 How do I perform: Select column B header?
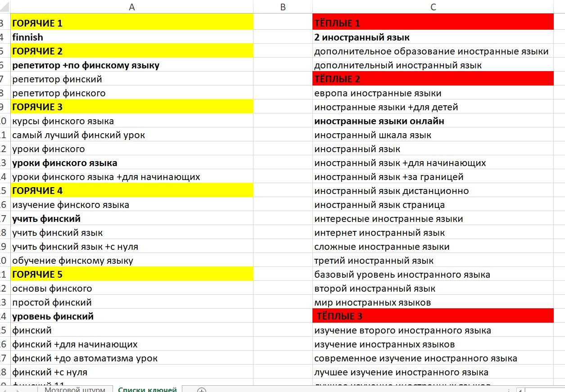283,7
